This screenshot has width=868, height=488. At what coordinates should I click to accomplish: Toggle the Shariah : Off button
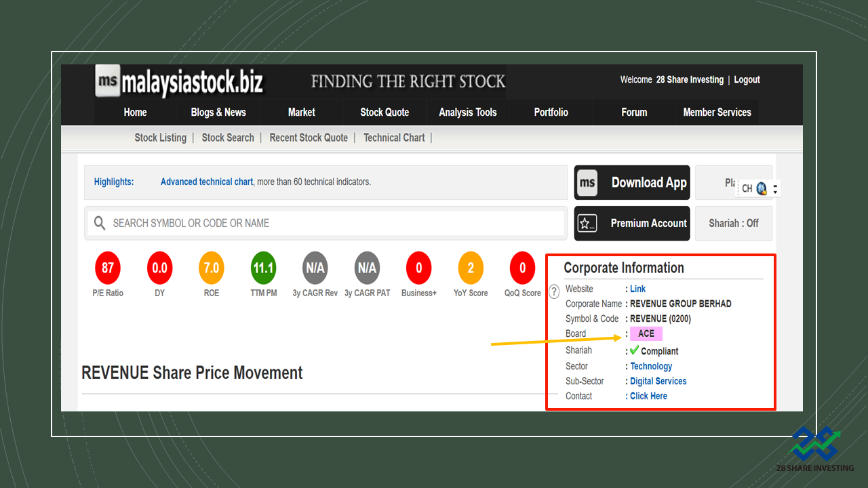click(x=734, y=223)
